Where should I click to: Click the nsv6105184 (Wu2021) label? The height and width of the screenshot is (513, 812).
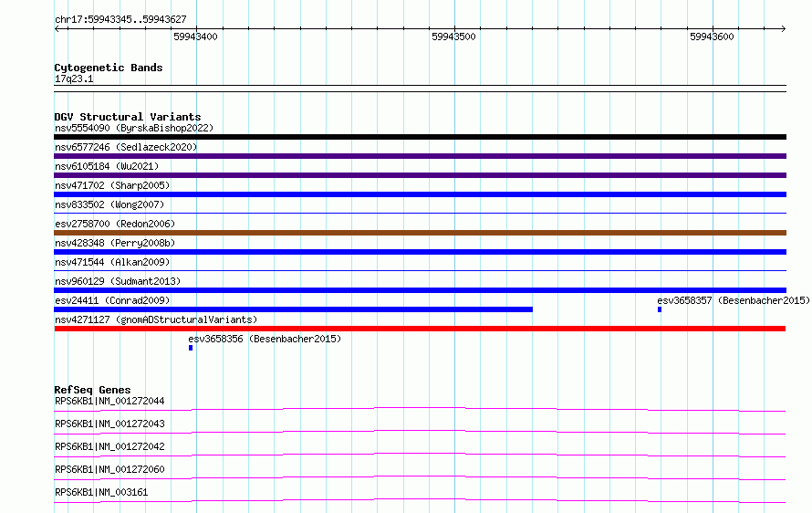pos(107,166)
